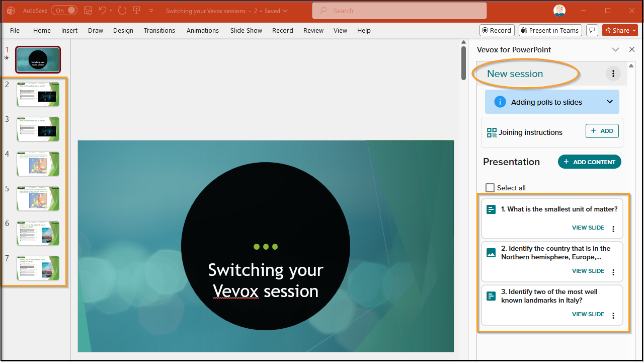Click poll 2 text 'Identify the country that is in'
The width and height of the screenshot is (644, 362).
(559, 248)
